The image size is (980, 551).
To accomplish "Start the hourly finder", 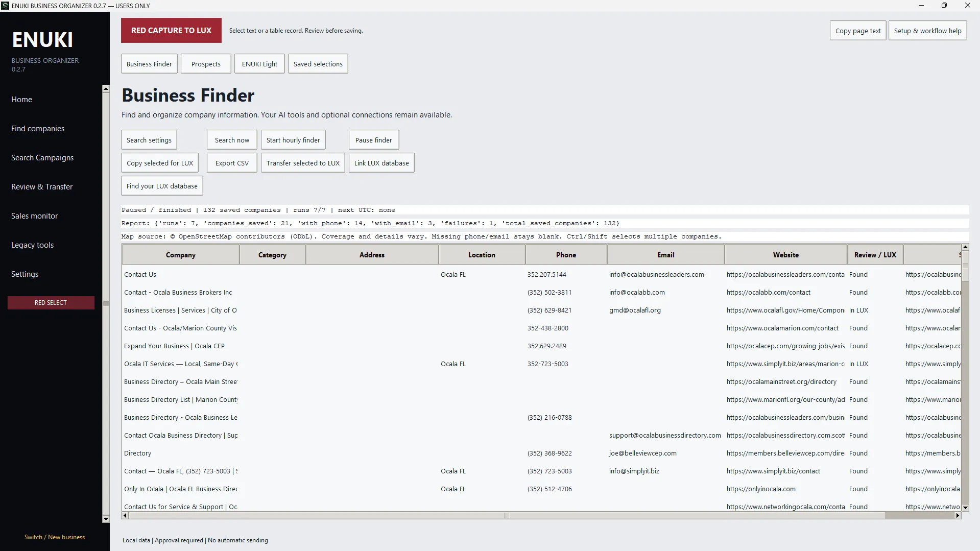I will (x=293, y=140).
